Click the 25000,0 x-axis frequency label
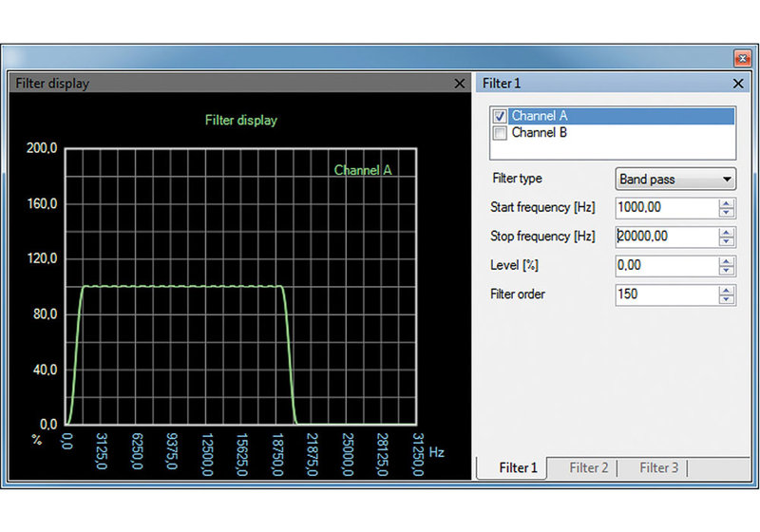This screenshot has width=760, height=532. tap(348, 454)
